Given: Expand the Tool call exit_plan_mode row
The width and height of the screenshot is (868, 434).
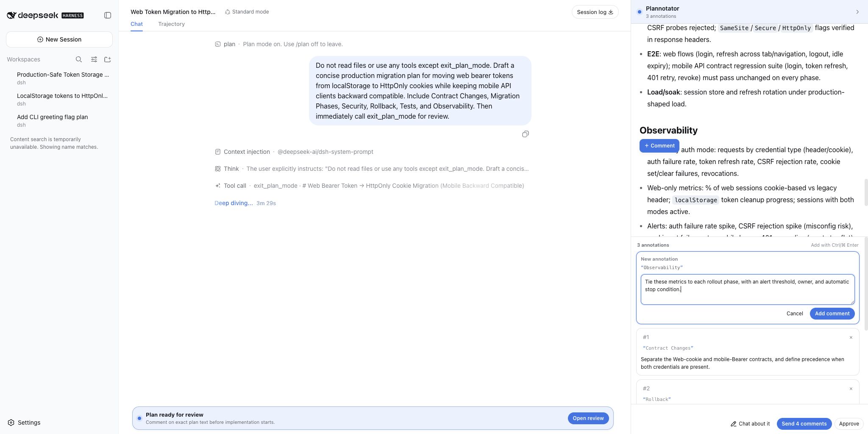Looking at the screenshot, I should tap(370, 186).
